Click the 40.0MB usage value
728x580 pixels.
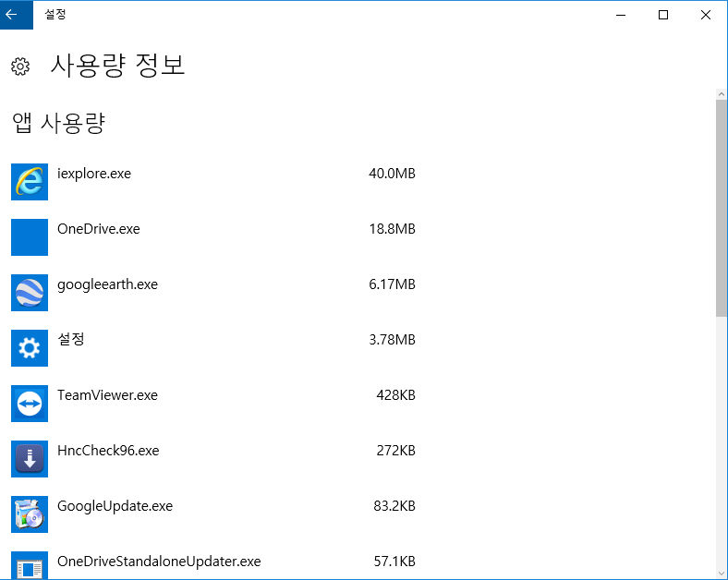pos(393,174)
